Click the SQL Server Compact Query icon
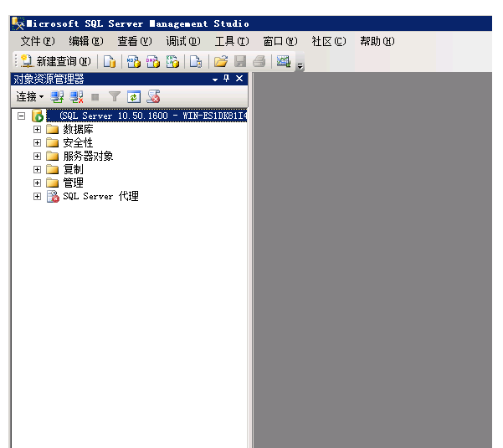The height and width of the screenshot is (448, 503). pos(196,61)
